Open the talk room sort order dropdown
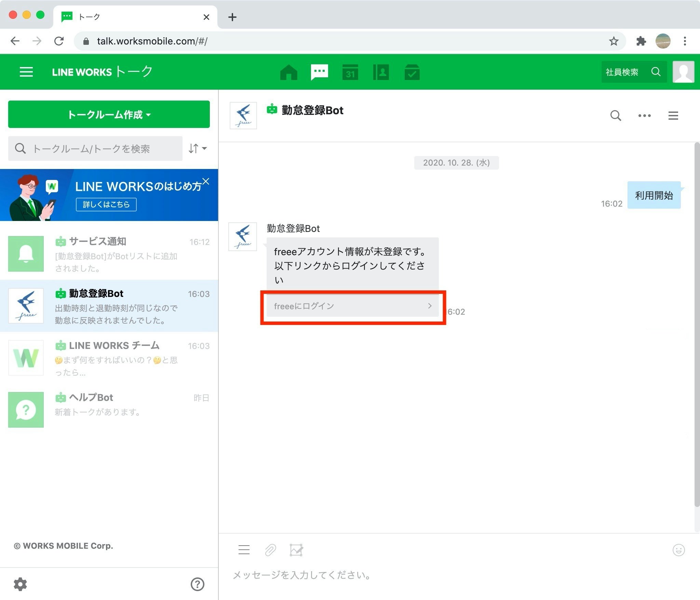The width and height of the screenshot is (700, 600). pos(198,148)
